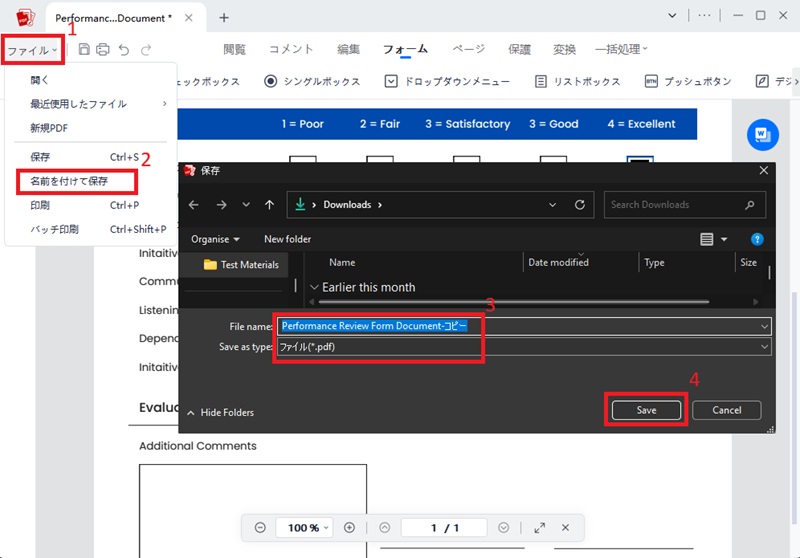The height and width of the screenshot is (558, 800).
Task: Click the Search Downloads field
Action: (x=685, y=205)
